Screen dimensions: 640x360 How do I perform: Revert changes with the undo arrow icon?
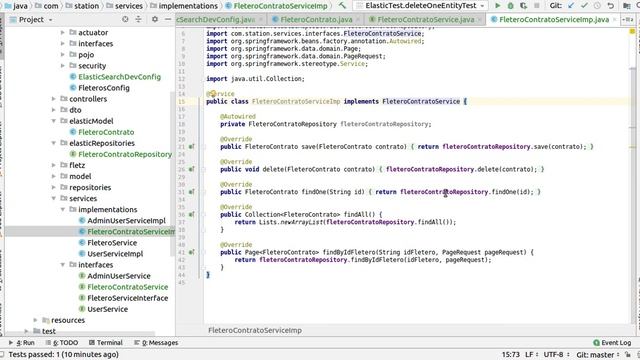610,6
